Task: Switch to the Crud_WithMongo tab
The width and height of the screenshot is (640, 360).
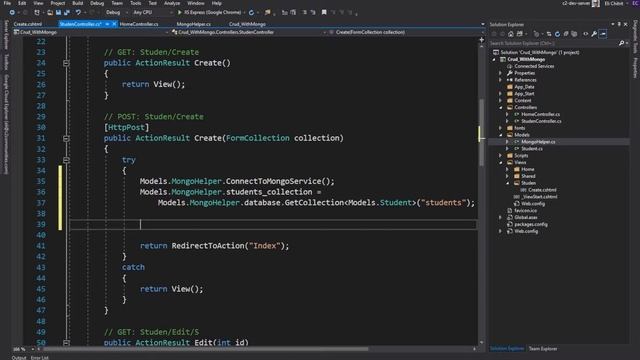Action: (x=247, y=24)
